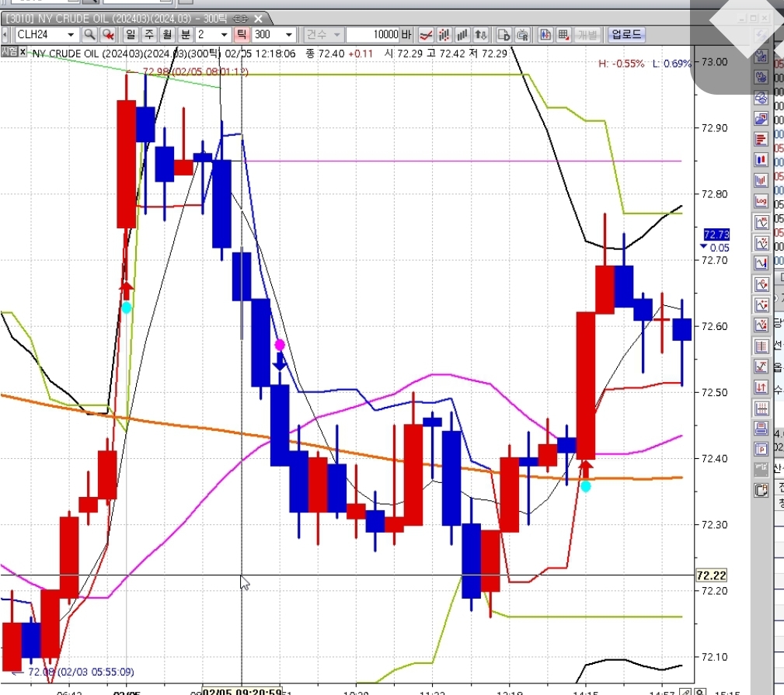Expand the tick interval 300 dropdown
Image resolution: width=784 pixels, height=695 pixels.
click(289, 35)
